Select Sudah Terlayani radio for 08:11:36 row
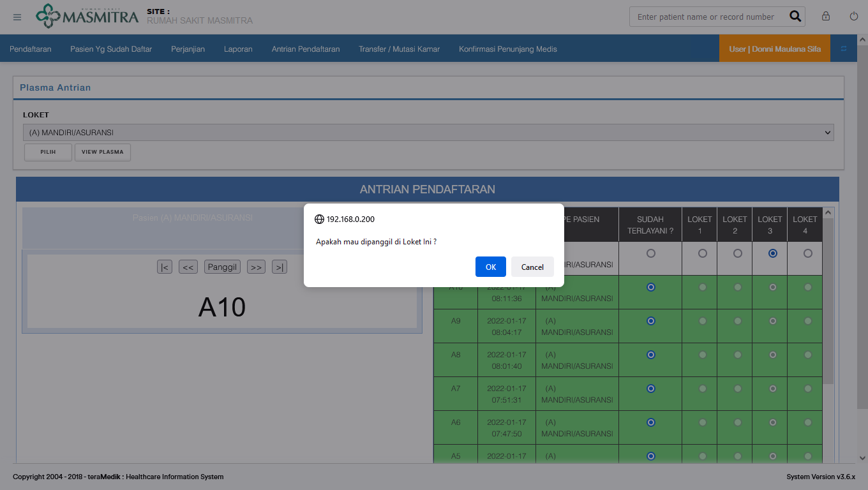Screen dimensions: 868x490 650,287
